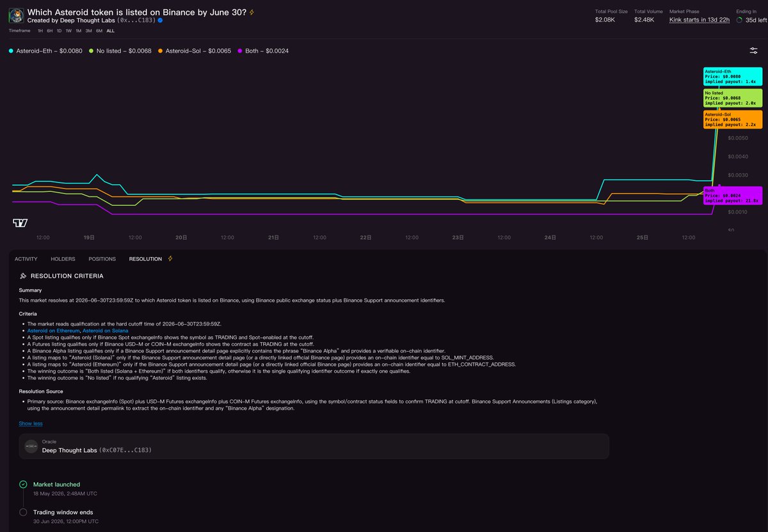
Task: Click the cyan Asteroid-Eth legend dot
Action: 11,51
